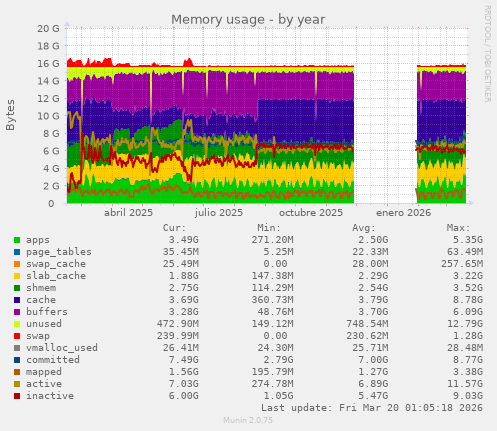This screenshot has width=497, height=431.
Task: Click the apps current value 3.49G
Action: tap(183, 240)
